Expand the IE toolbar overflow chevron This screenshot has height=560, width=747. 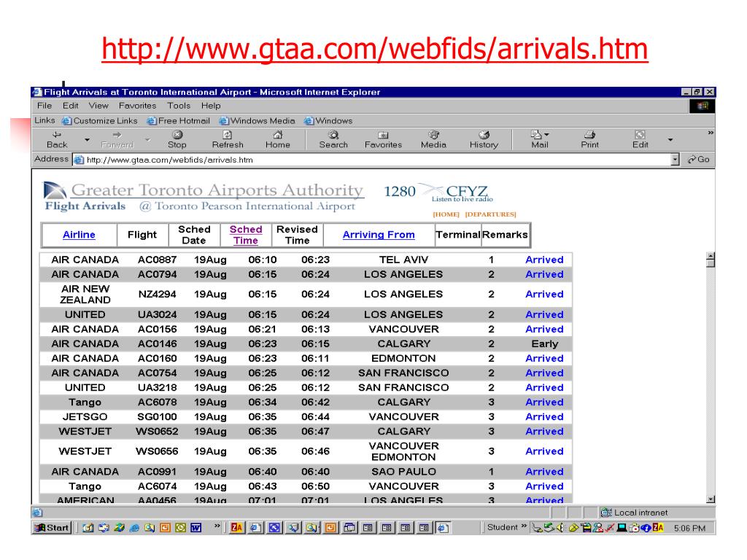click(x=711, y=133)
